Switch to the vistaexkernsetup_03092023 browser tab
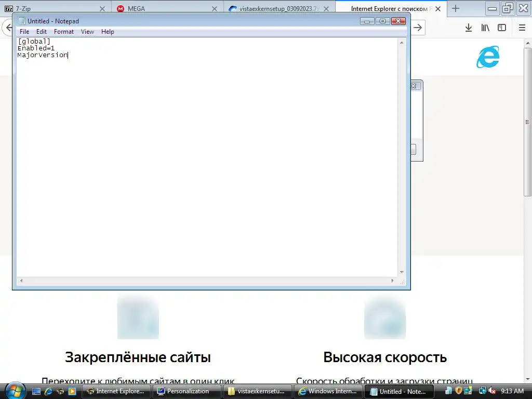The height and width of the screenshot is (399, 532). pos(279,9)
